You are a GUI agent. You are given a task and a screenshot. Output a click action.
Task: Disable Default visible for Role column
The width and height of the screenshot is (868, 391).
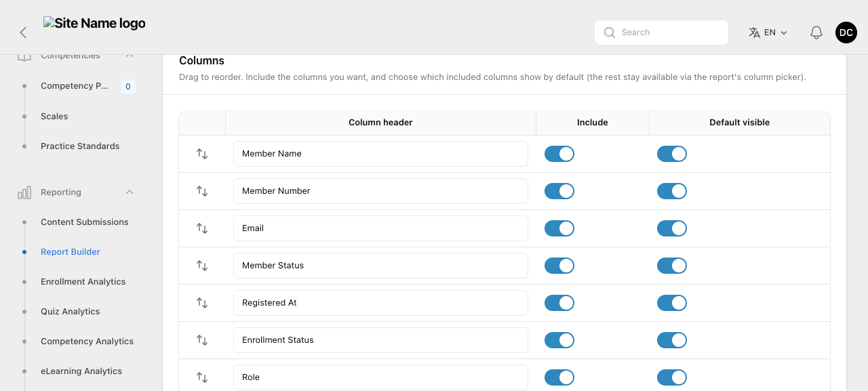click(x=672, y=377)
